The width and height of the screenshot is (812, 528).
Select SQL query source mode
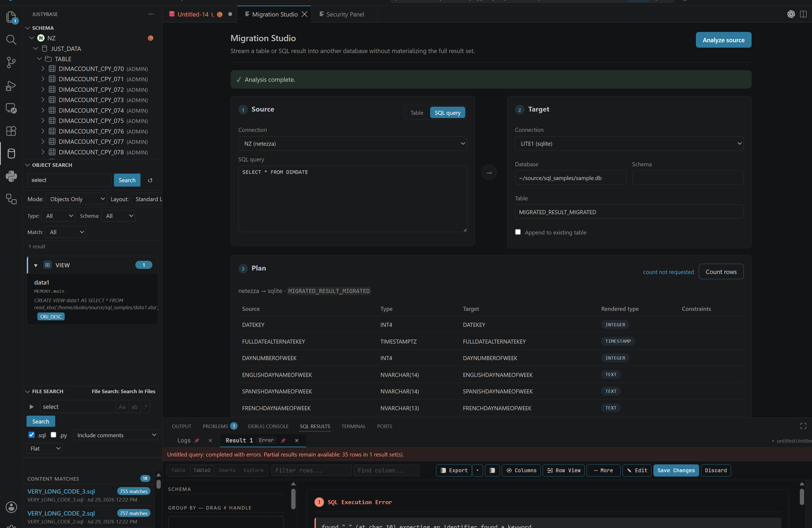coord(447,113)
